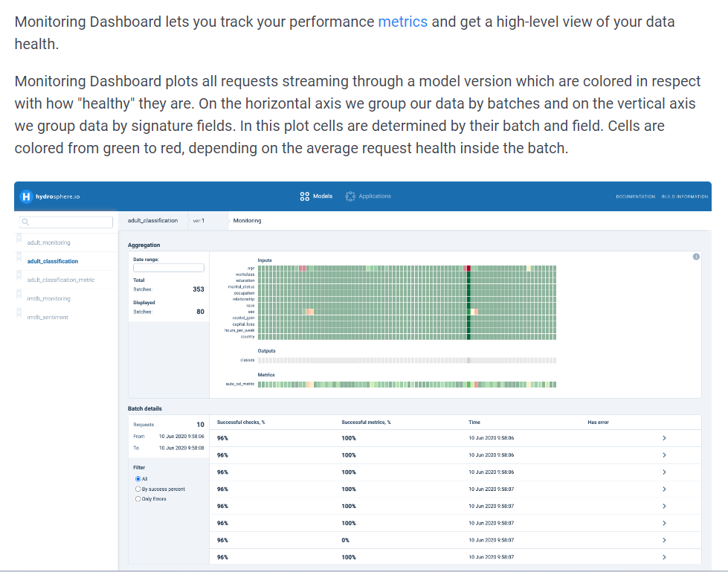Click the hydrosphere.io logo icon

pos(27,196)
